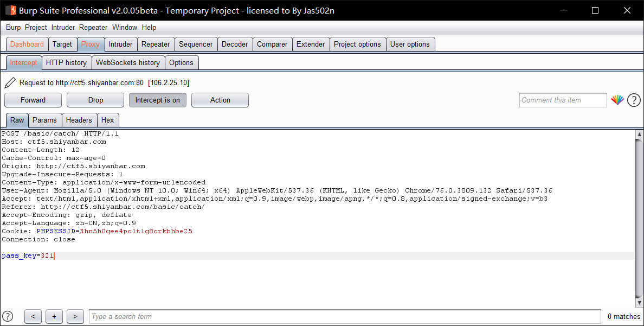Image resolution: width=644 pixels, height=326 pixels.
Task: Select the Raw request view tab
Action: 17,120
